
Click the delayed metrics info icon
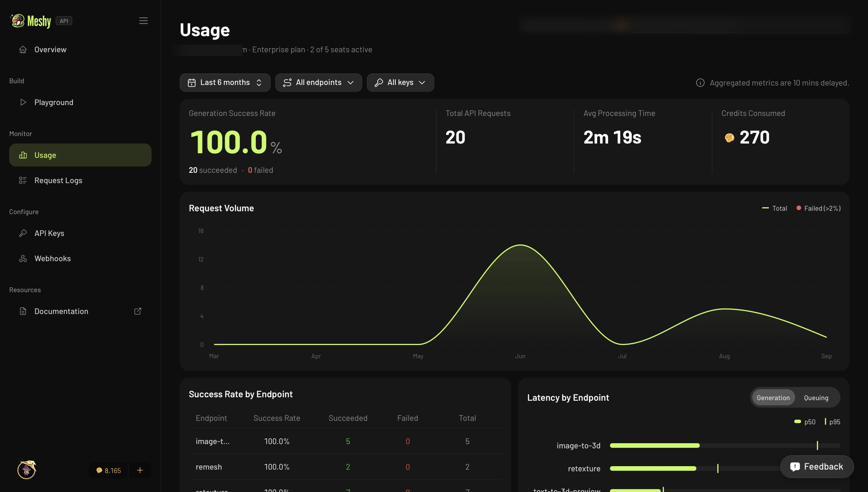(x=700, y=83)
